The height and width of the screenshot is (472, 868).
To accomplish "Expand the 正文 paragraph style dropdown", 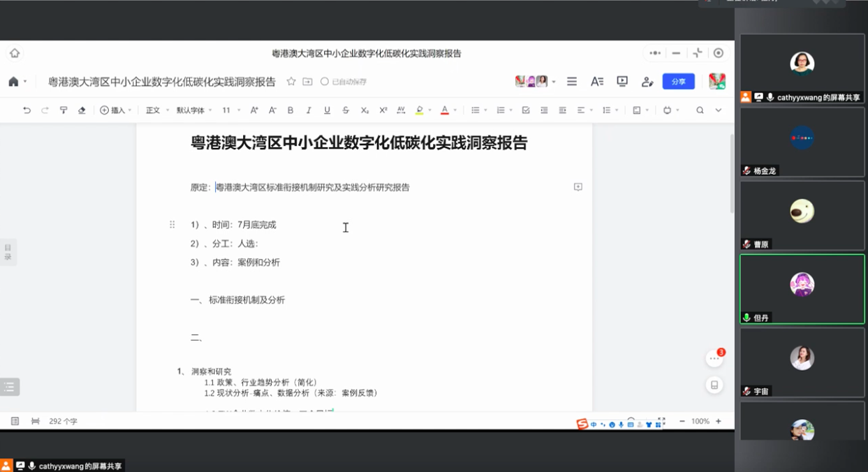I will 157,110.
